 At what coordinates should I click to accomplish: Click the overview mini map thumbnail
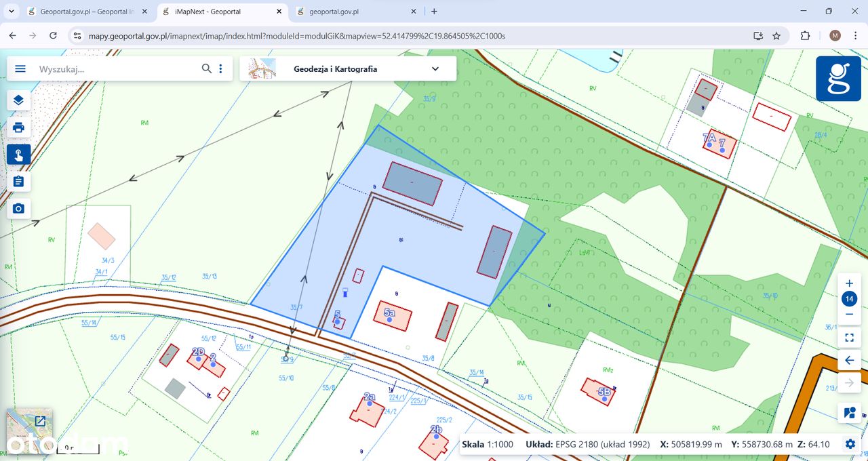(x=28, y=432)
